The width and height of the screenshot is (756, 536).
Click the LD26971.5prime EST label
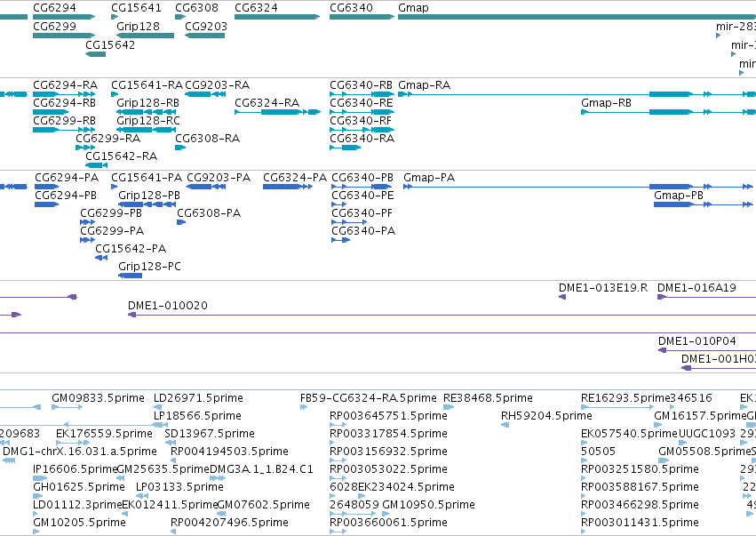click(198, 398)
